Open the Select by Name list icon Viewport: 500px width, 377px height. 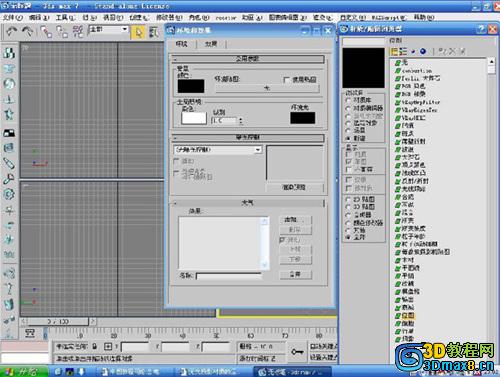[153, 32]
